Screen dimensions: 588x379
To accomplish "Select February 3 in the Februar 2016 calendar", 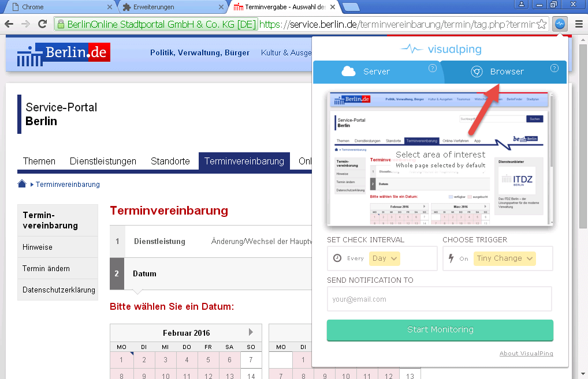I will tap(165, 360).
